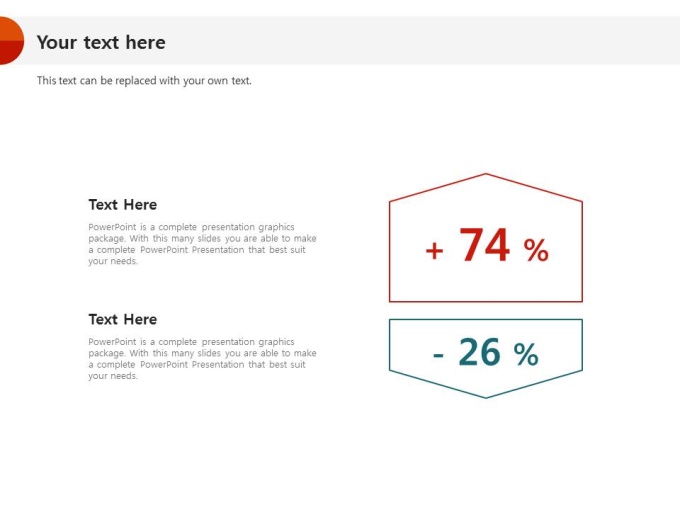Click the teal minus sign
Viewport: 680px width, 510px height.
[x=439, y=355]
